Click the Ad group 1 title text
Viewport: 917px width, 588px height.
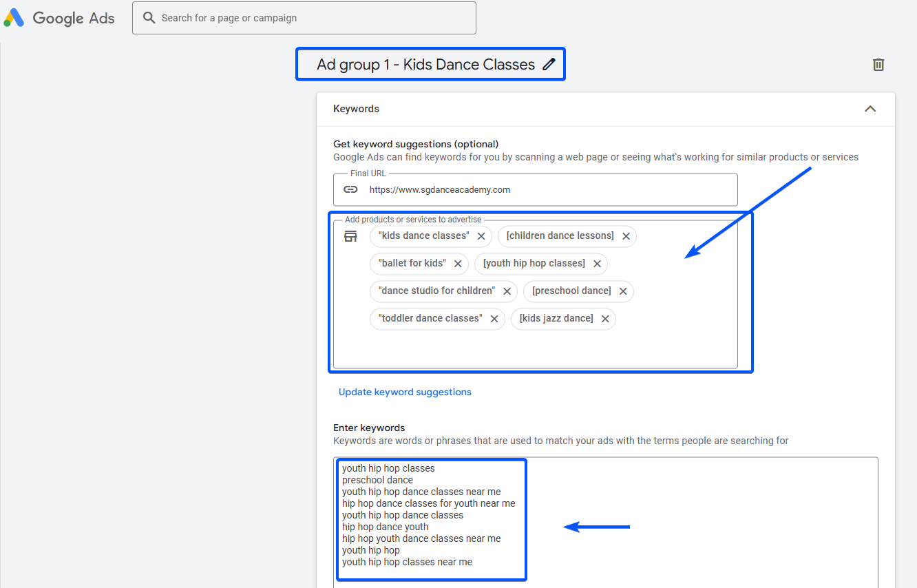[x=425, y=65]
